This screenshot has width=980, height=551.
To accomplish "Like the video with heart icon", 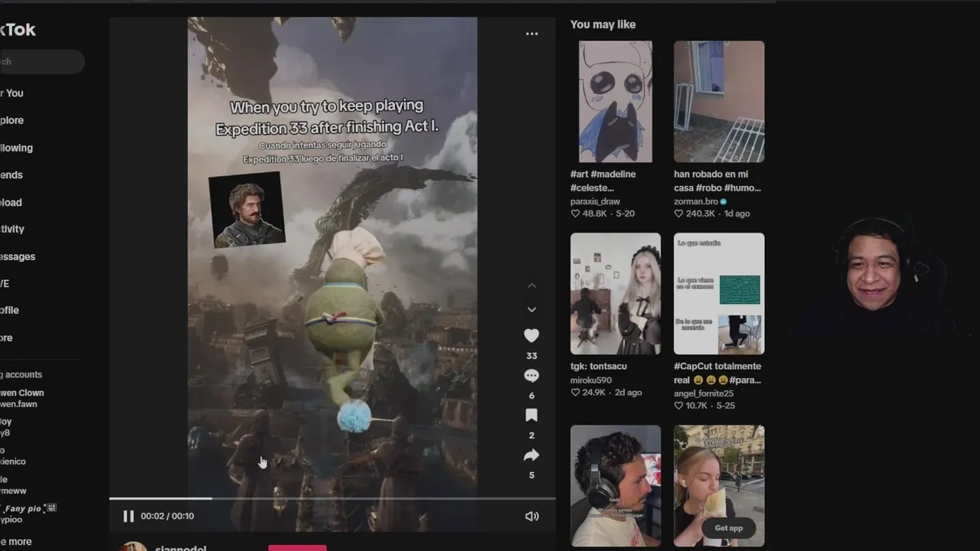I will 531,336.
